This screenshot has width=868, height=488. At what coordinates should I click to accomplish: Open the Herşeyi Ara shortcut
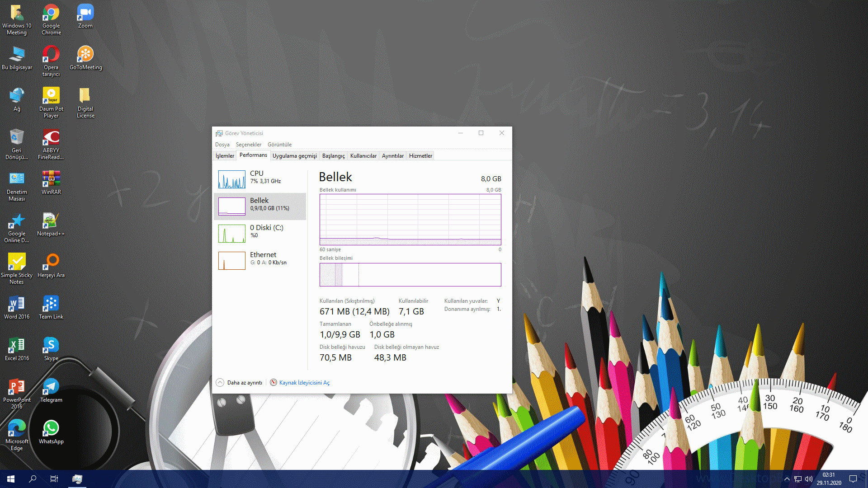point(51,266)
